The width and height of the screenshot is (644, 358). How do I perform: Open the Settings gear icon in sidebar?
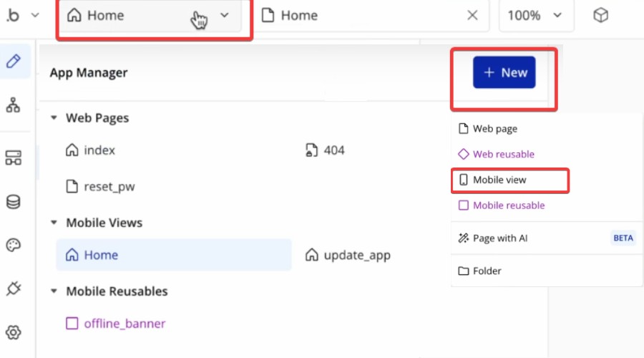(13, 332)
